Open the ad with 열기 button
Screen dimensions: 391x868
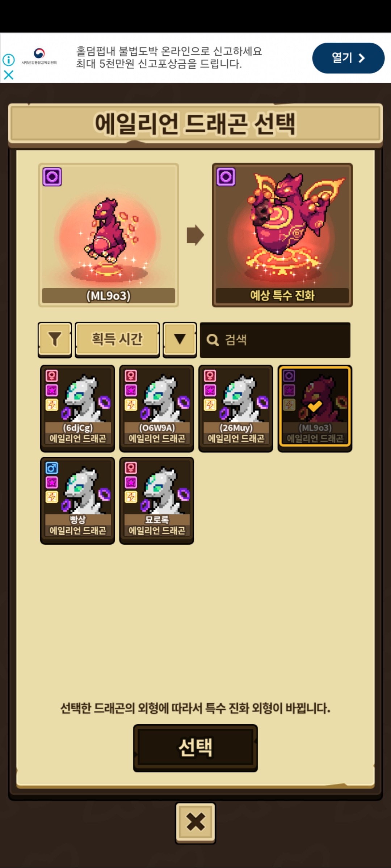point(348,58)
